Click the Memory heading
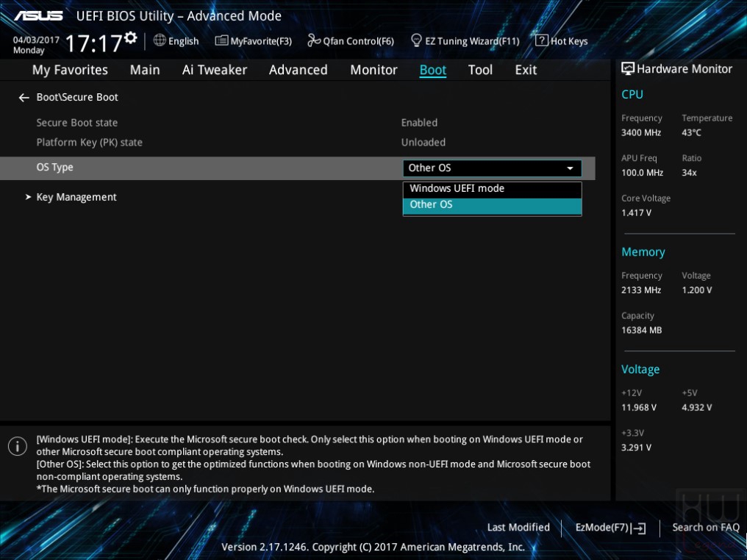747x560 pixels. (x=643, y=252)
